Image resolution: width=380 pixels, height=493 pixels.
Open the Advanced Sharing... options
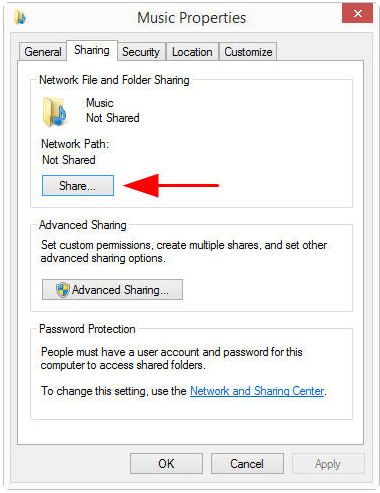[x=112, y=290]
